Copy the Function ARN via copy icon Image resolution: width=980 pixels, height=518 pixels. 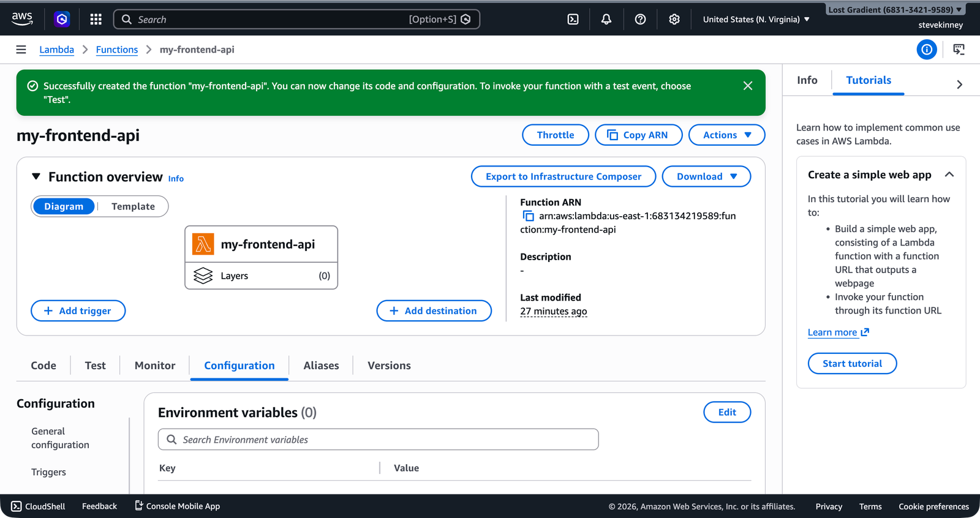[528, 216]
